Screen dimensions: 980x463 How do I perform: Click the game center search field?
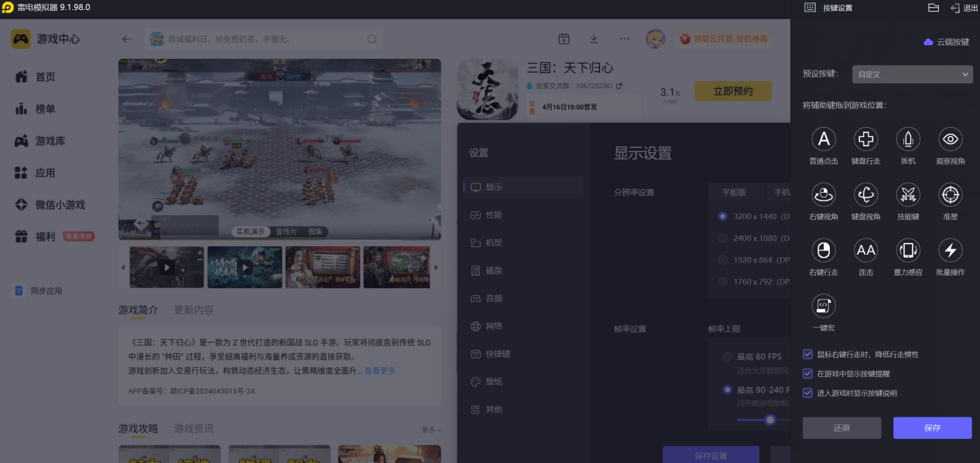click(x=263, y=39)
